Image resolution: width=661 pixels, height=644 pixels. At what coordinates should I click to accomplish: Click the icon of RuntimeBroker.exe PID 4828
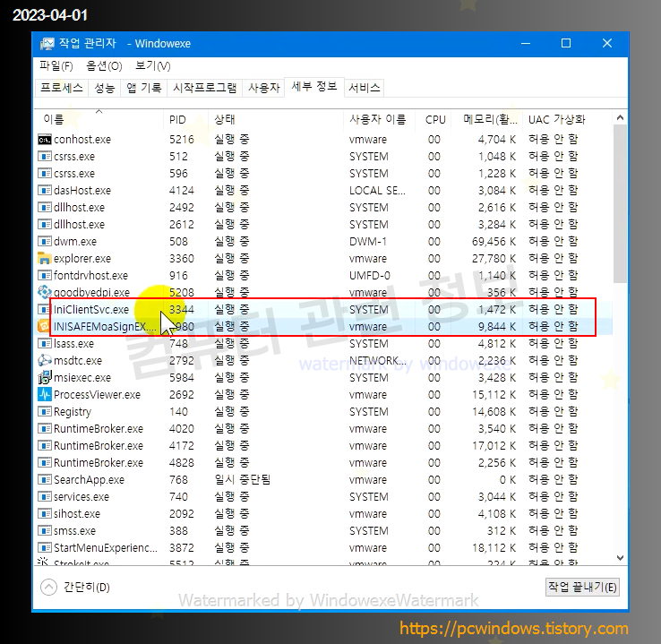point(44,463)
